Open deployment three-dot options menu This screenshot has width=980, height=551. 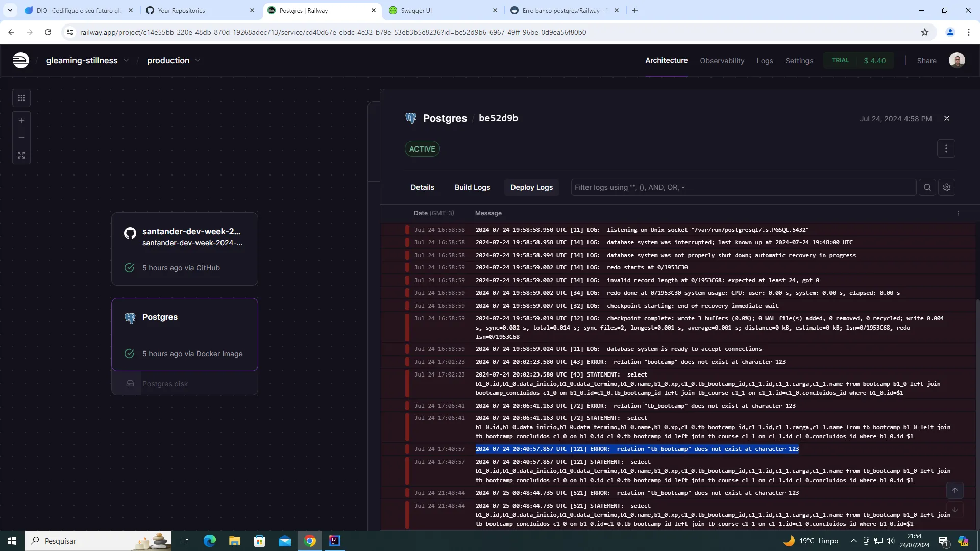tap(946, 148)
